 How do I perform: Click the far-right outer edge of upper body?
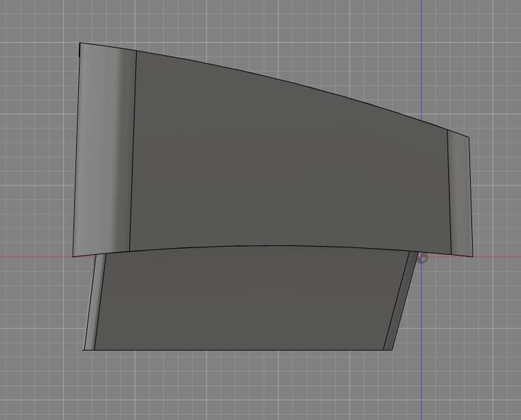470,197
